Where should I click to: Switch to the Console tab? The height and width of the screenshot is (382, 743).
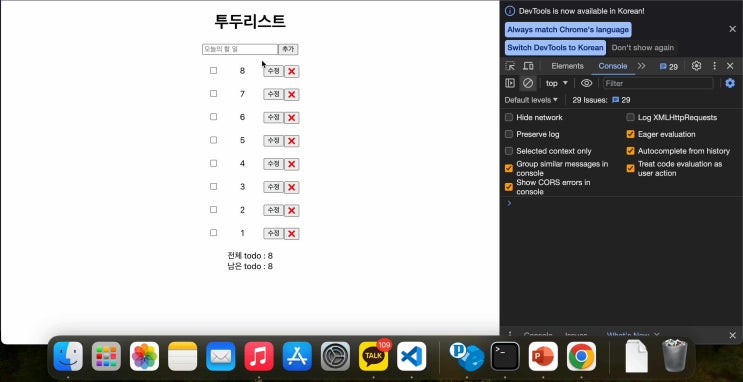(x=613, y=66)
